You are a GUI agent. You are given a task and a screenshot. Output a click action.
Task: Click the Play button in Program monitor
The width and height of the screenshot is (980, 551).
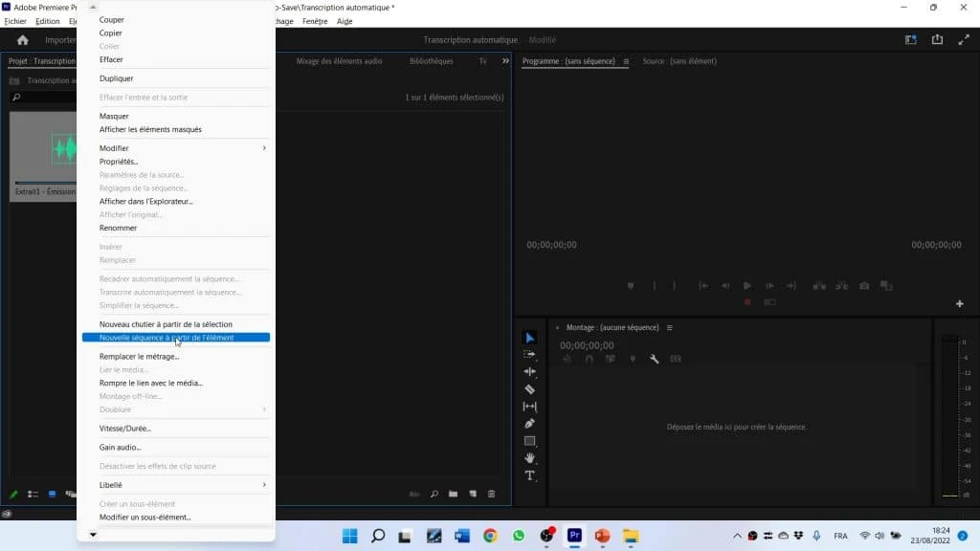pos(746,285)
